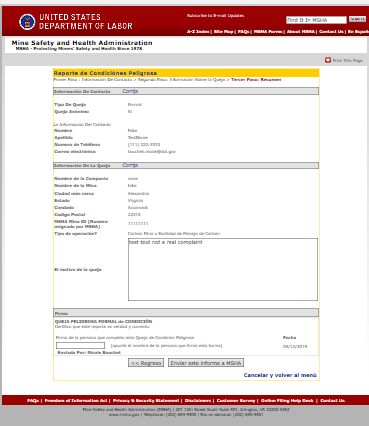Click the Print This Page icon

click(328, 60)
